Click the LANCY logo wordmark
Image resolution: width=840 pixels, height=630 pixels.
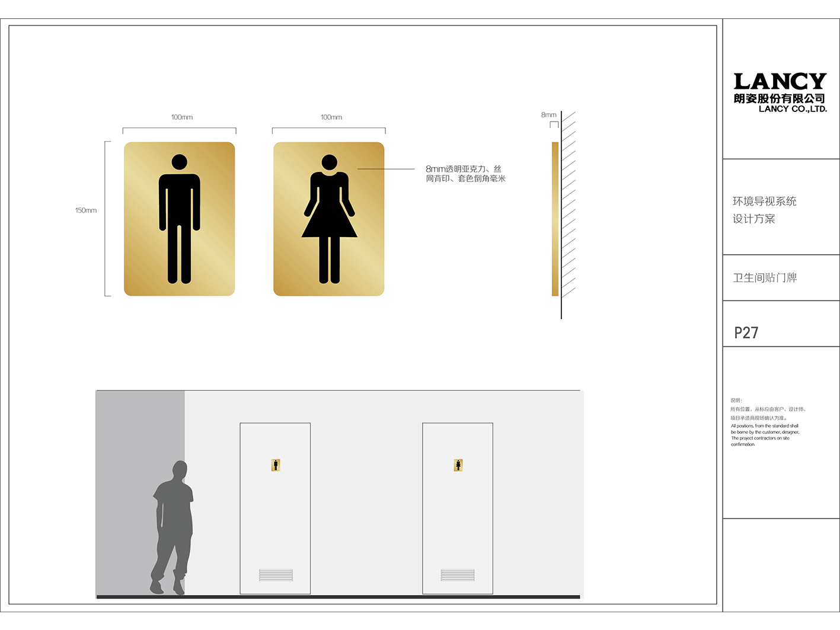pos(780,81)
